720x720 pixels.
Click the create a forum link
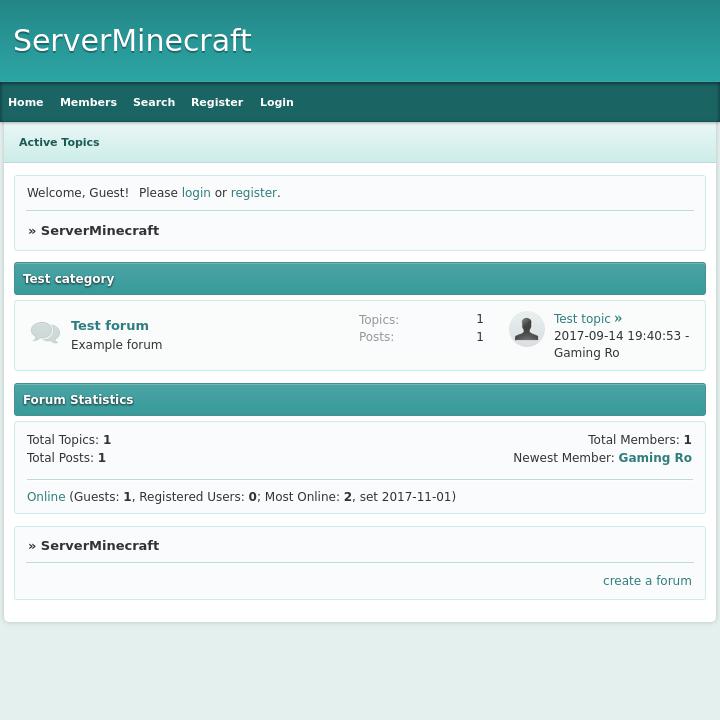pyautogui.click(x=647, y=581)
